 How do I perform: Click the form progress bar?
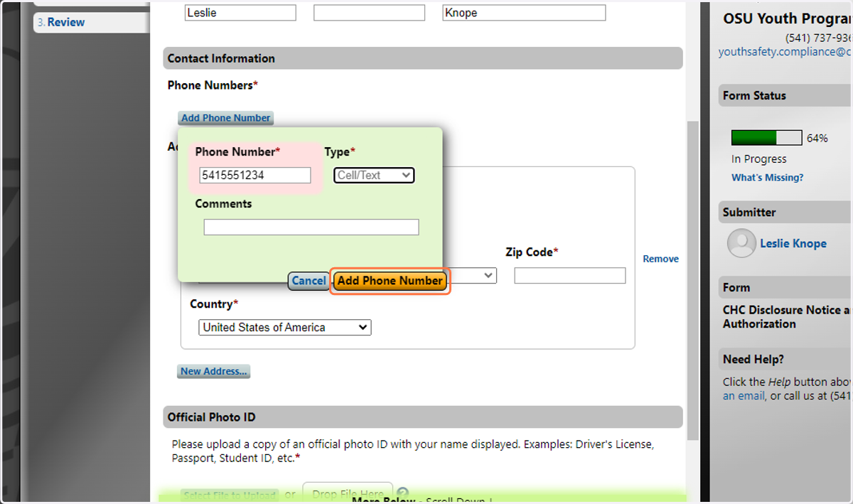[x=766, y=138]
